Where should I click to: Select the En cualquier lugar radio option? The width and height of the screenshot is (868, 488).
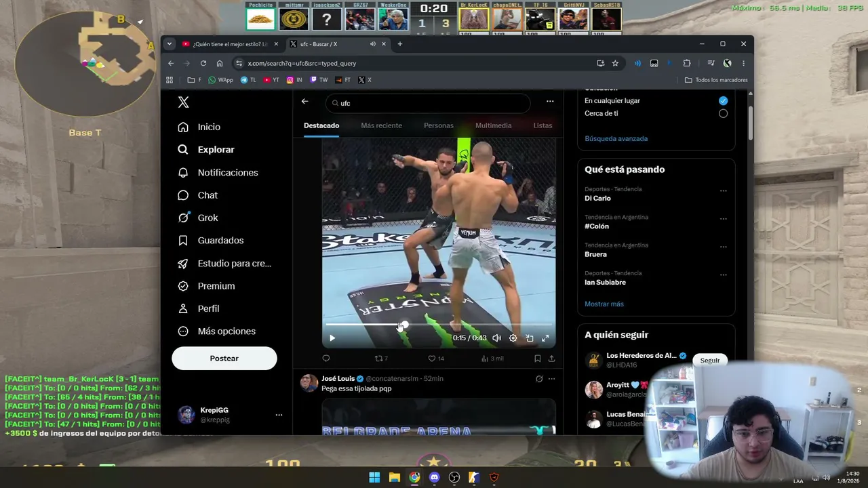723,100
